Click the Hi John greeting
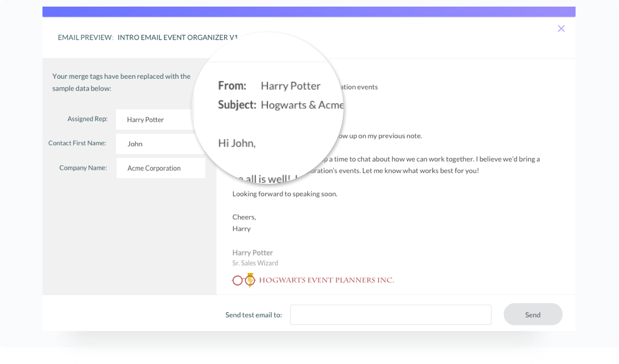This screenshot has height=364, width=619. (x=237, y=143)
